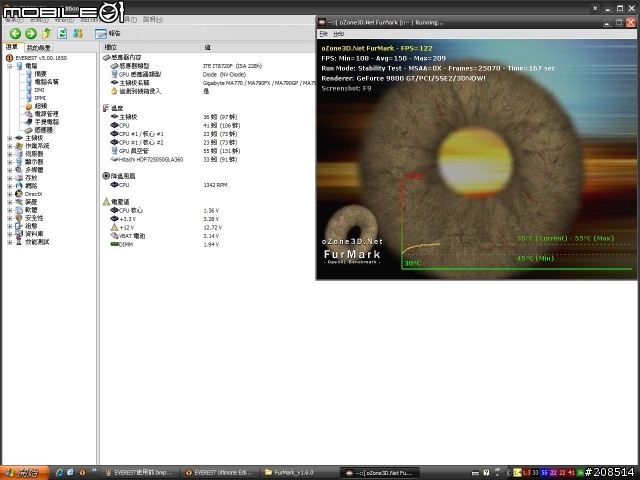
Task: Click the two-people users icon in EVEREST toolbar
Action: [78, 33]
